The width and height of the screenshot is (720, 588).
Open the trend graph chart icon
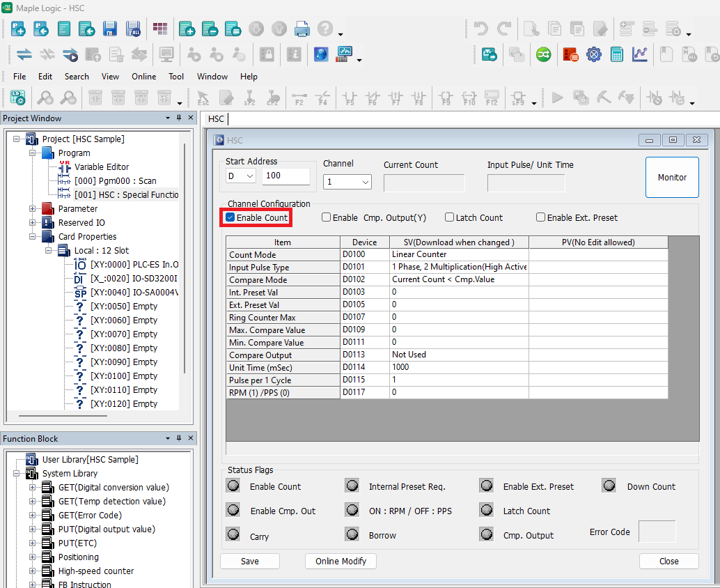[x=640, y=54]
